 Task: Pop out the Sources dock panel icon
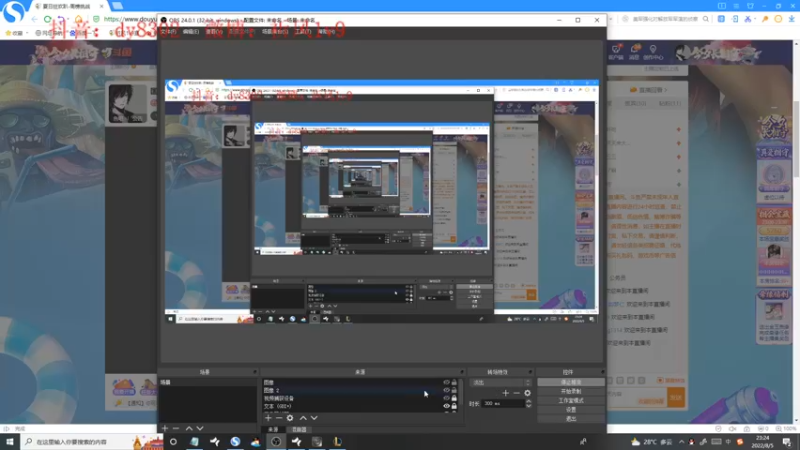(462, 372)
